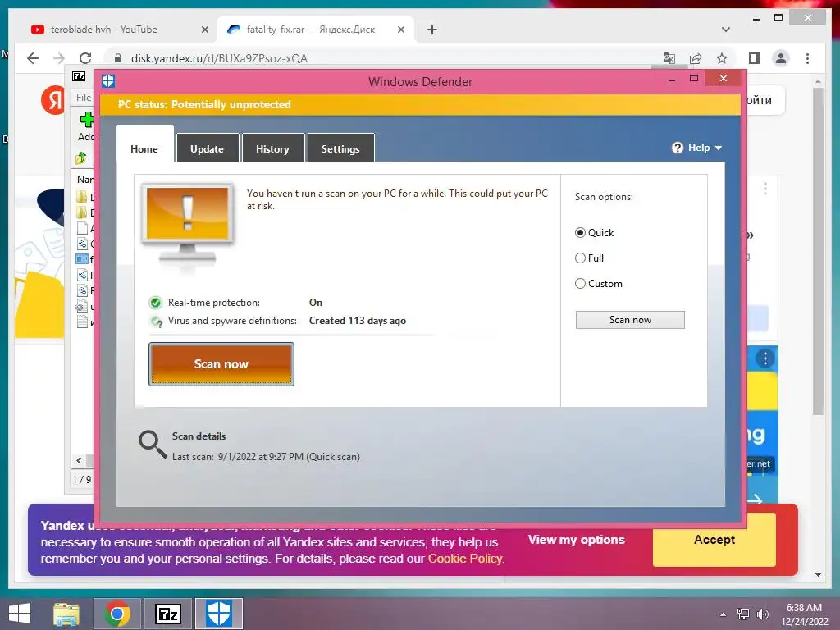Open the Settings tab in Windows Defender
This screenshot has width=840, height=630.
[340, 148]
